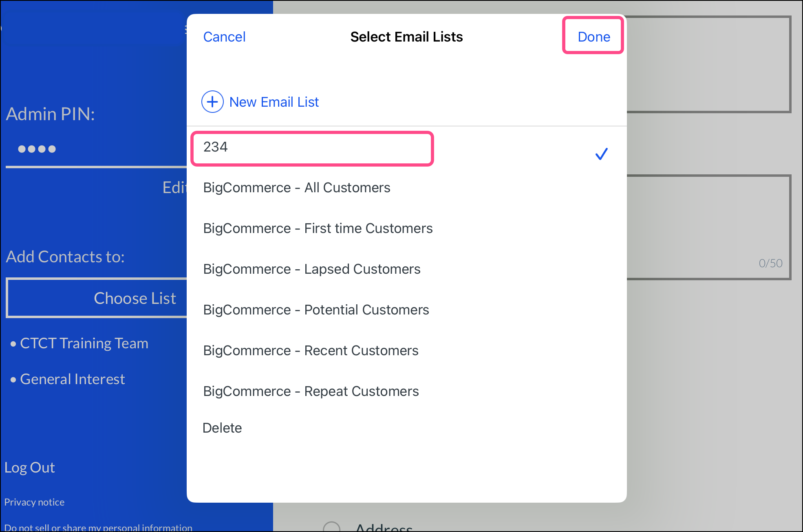Choose BigCommerce - Recent Customers list
The image size is (803, 532).
click(x=311, y=351)
